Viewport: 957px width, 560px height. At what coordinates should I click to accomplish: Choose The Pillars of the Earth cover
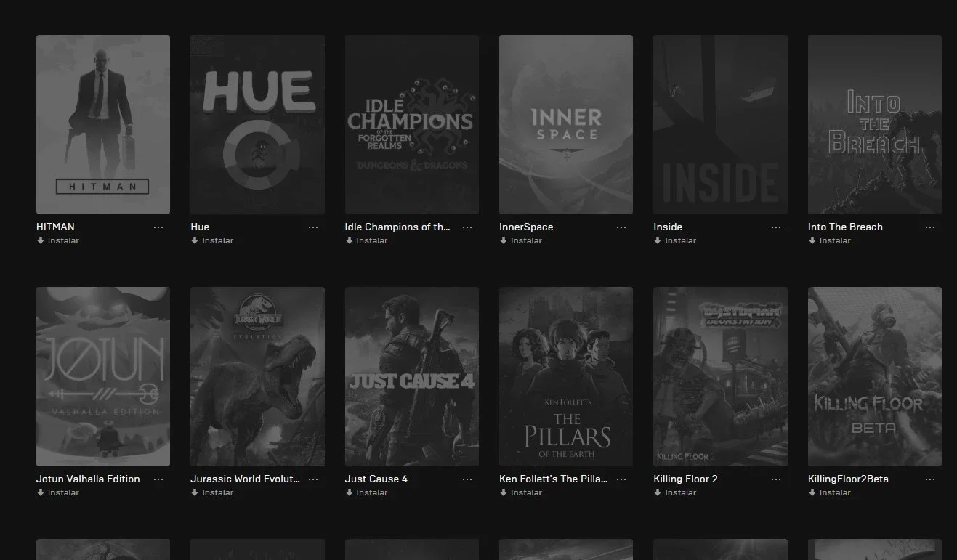click(x=566, y=376)
